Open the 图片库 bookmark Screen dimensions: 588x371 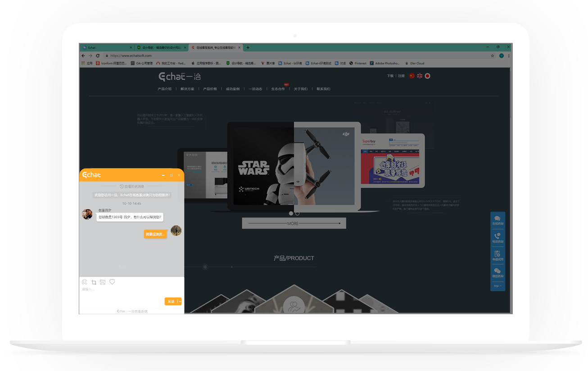click(x=268, y=63)
